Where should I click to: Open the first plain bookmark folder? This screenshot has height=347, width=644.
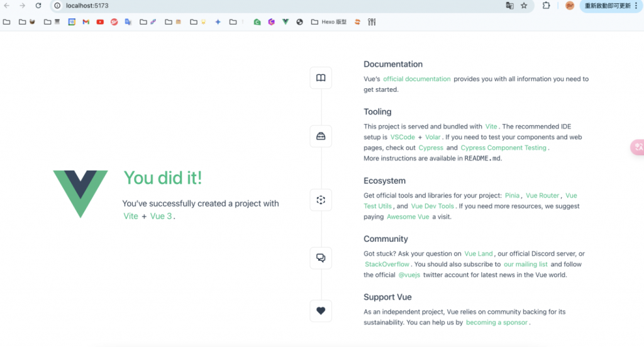pos(6,22)
